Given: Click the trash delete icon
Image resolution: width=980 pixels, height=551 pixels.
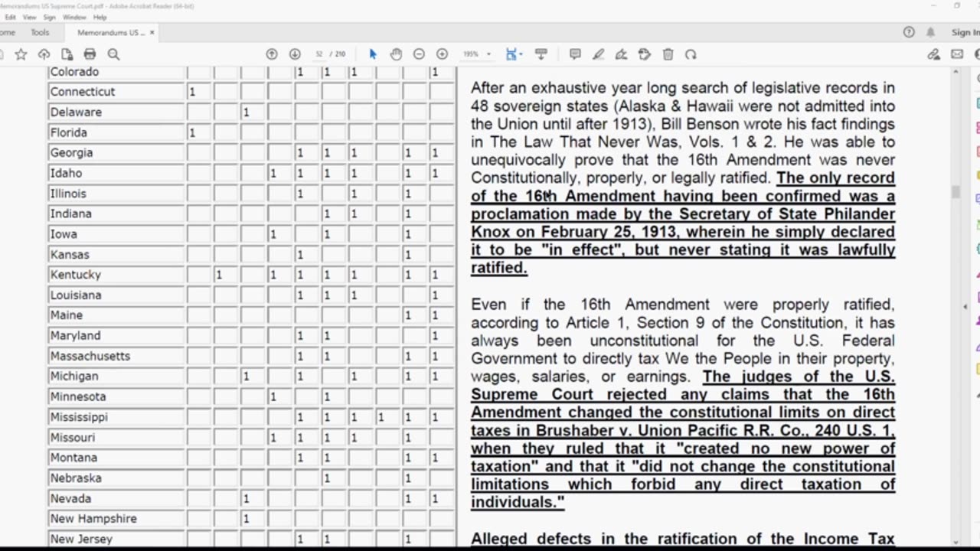Looking at the screenshot, I should coord(668,54).
